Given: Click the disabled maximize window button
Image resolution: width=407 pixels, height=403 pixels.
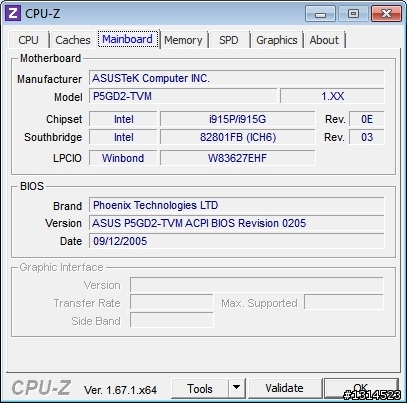Looking at the screenshot, I should [353, 14].
